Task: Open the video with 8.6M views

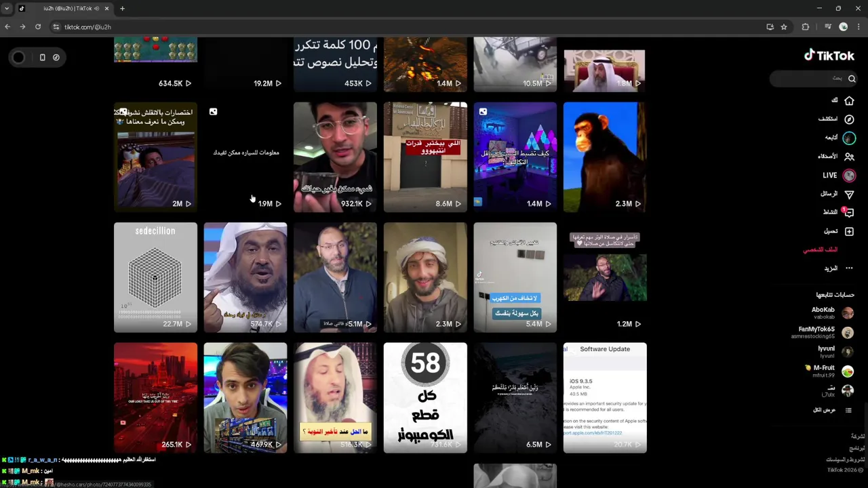Action: [425, 157]
